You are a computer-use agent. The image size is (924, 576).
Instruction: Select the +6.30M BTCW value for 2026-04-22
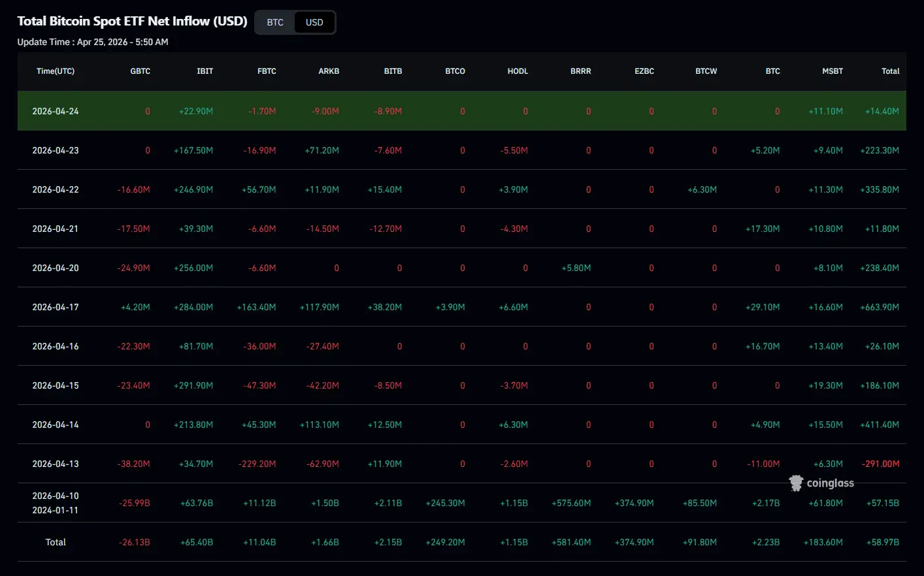(x=702, y=189)
